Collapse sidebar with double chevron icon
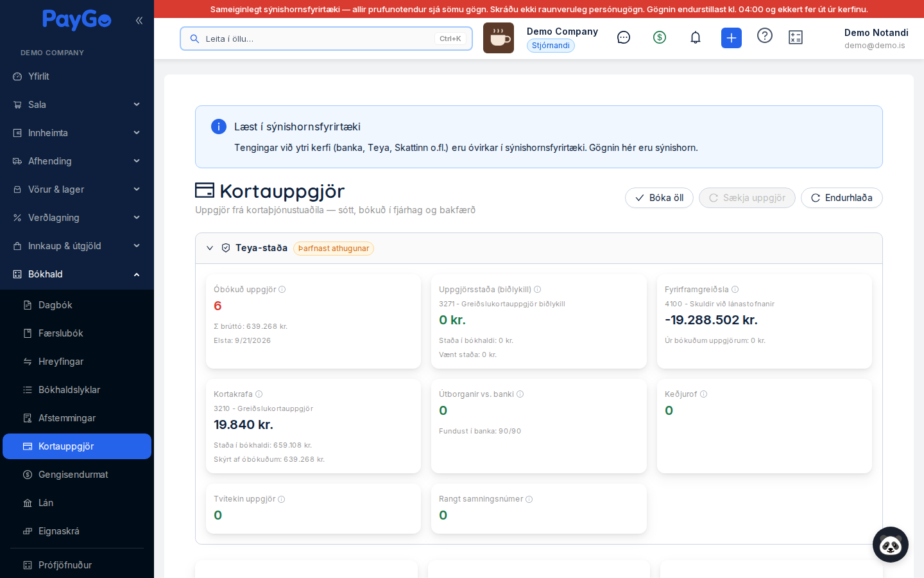Image resolution: width=924 pixels, height=578 pixels. click(139, 21)
